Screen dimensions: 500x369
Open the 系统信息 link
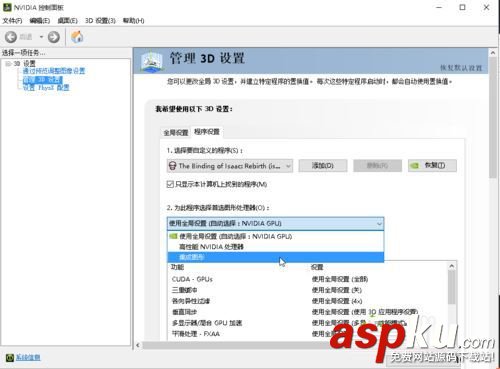pyautogui.click(x=28, y=358)
